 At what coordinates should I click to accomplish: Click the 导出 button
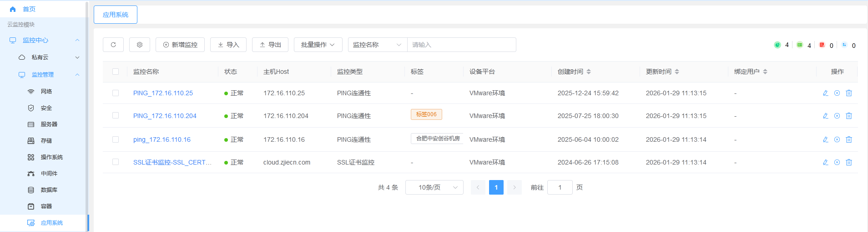(x=270, y=45)
